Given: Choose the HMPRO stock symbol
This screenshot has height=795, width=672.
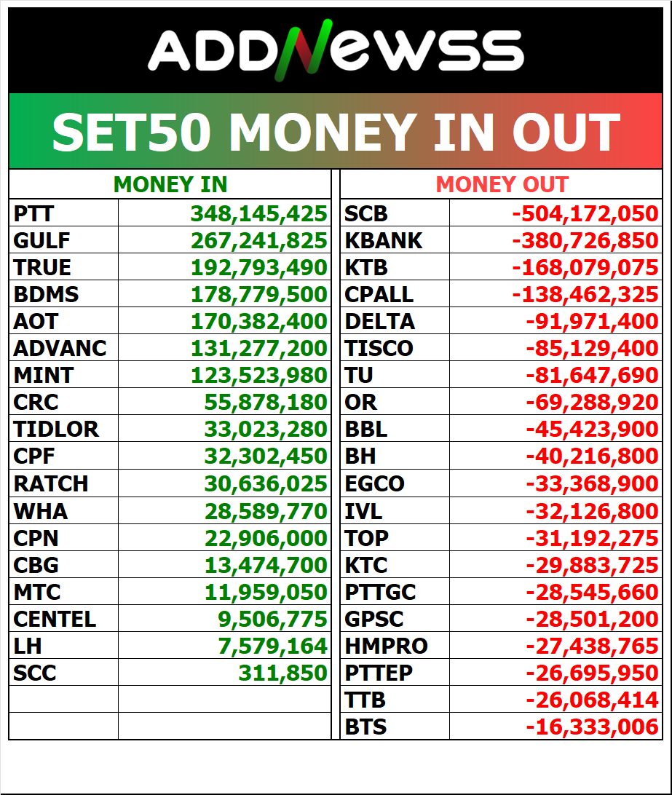Looking at the screenshot, I should pos(386,645).
